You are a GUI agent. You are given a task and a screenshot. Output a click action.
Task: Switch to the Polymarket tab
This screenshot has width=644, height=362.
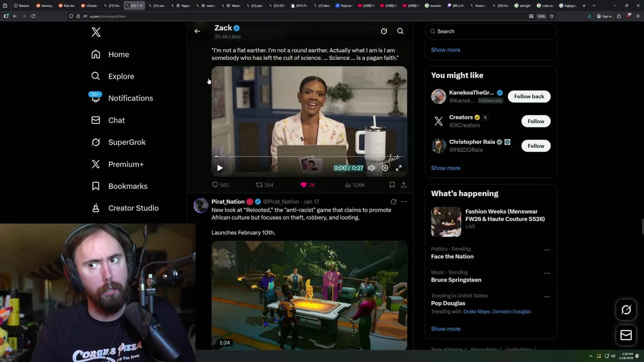click(344, 6)
